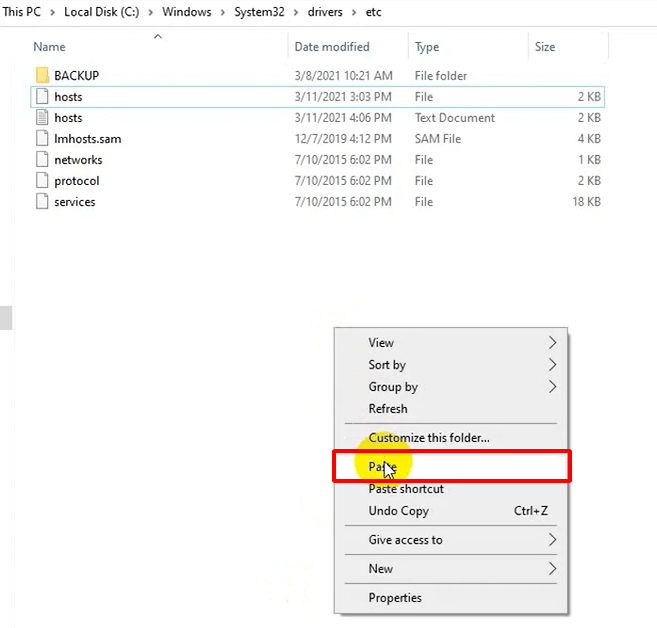Click the hosts Text Document icon

(42, 118)
